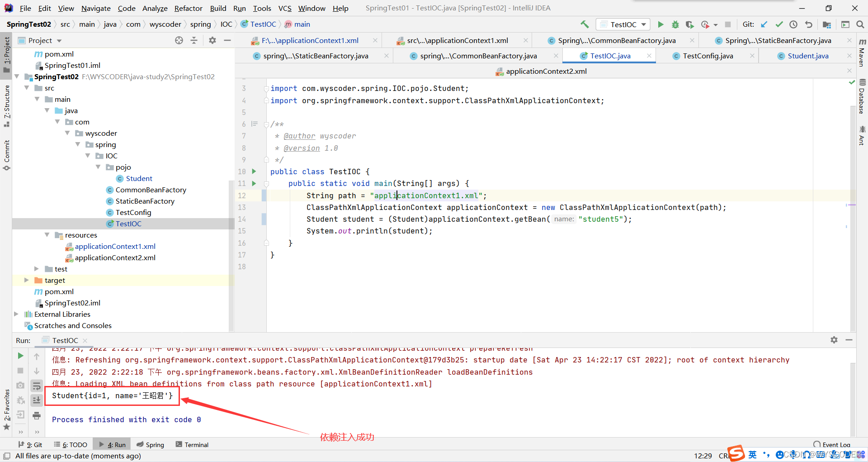Start debugging with the bug icon
This screenshot has width=868, height=462.
coord(675,24)
